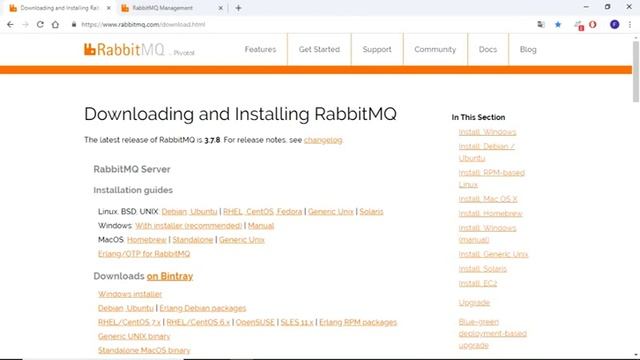The width and height of the screenshot is (640, 360).
Task: Open With installer (recommended) Windows link
Action: pos(189,226)
